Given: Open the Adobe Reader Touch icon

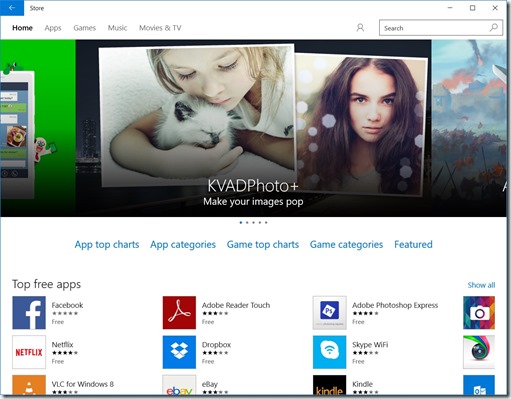Looking at the screenshot, I should coord(179,313).
